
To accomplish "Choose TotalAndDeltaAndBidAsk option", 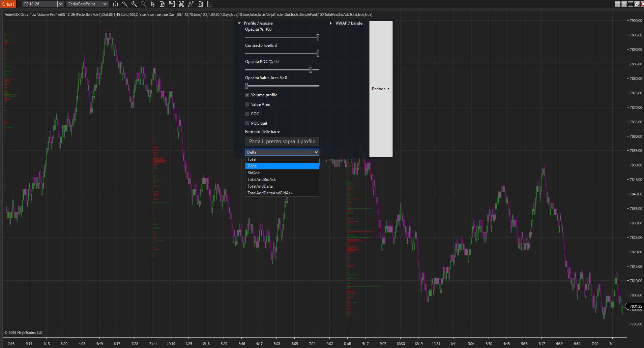I will tap(282, 193).
